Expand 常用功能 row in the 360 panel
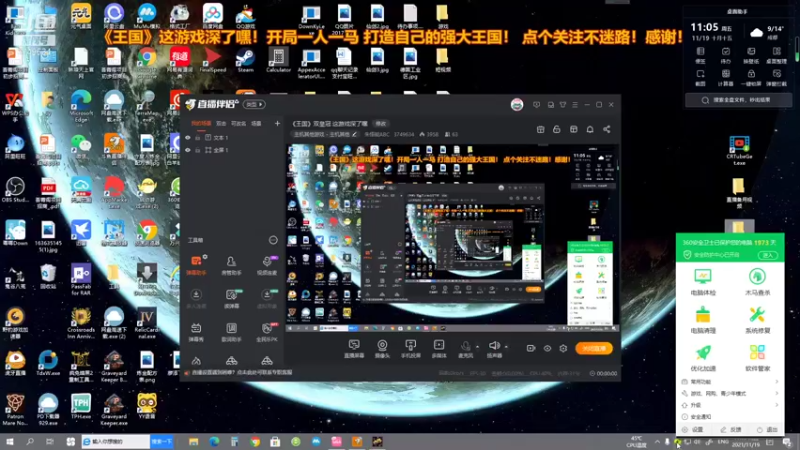Screen dimensions: 800x450 click(x=730, y=382)
